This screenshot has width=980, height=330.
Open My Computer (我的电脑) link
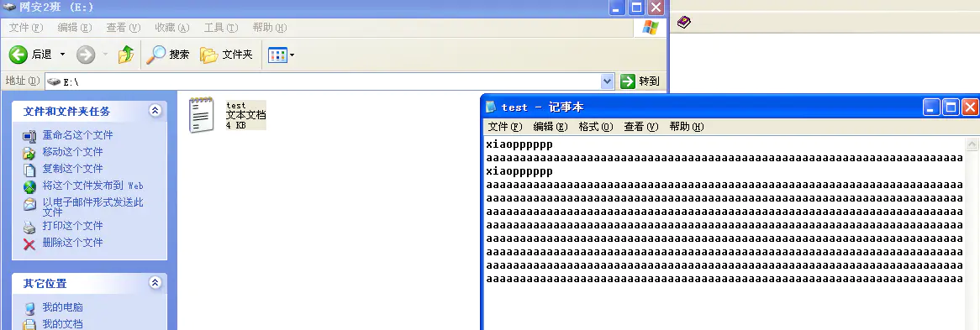coord(62,307)
